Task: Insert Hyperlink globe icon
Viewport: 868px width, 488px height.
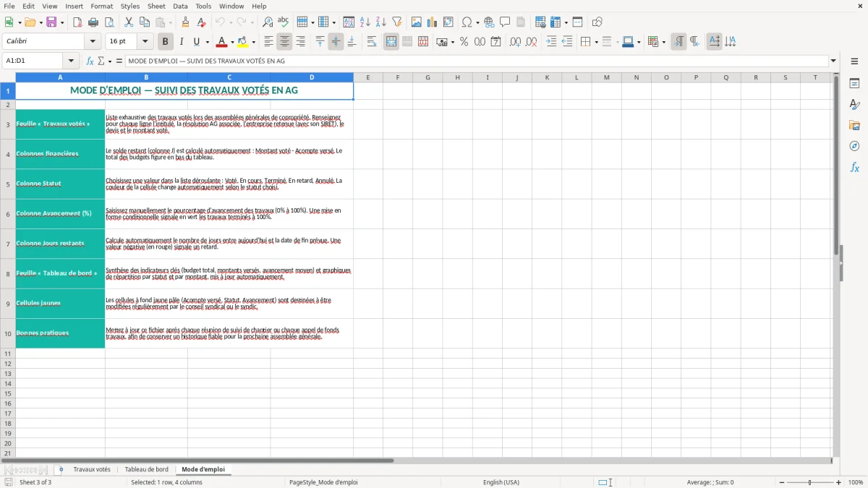Action: click(x=489, y=22)
